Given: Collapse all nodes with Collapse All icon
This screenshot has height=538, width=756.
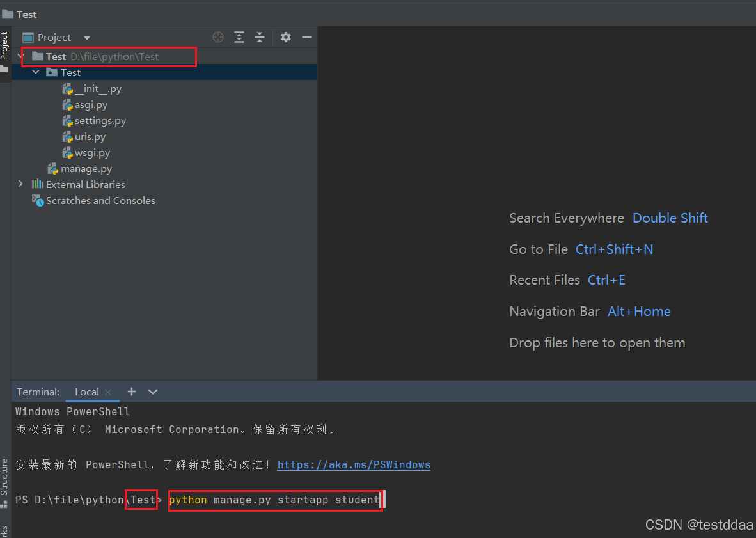Looking at the screenshot, I should coord(260,37).
